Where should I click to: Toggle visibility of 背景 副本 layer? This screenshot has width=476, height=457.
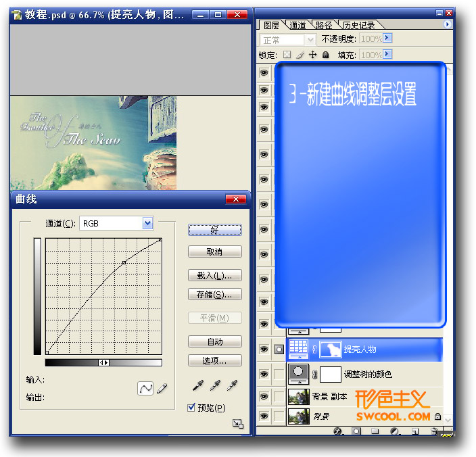[x=264, y=397]
